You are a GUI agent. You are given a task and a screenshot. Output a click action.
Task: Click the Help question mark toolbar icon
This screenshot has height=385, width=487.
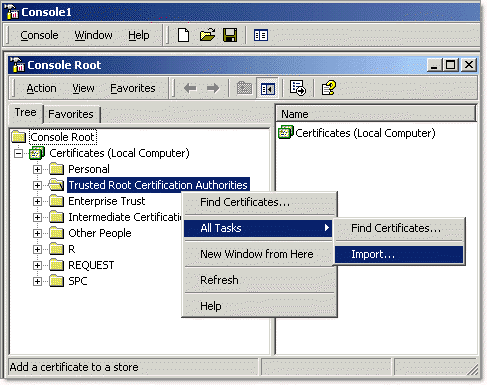point(328,88)
